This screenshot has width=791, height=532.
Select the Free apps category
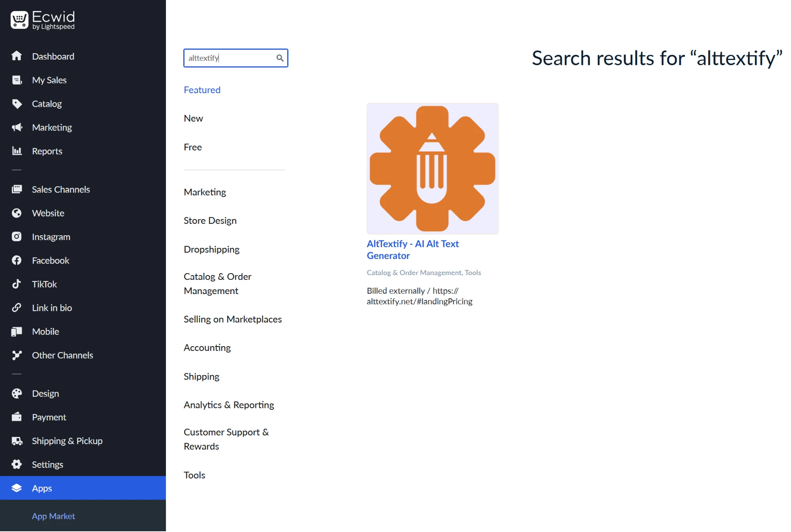point(193,147)
